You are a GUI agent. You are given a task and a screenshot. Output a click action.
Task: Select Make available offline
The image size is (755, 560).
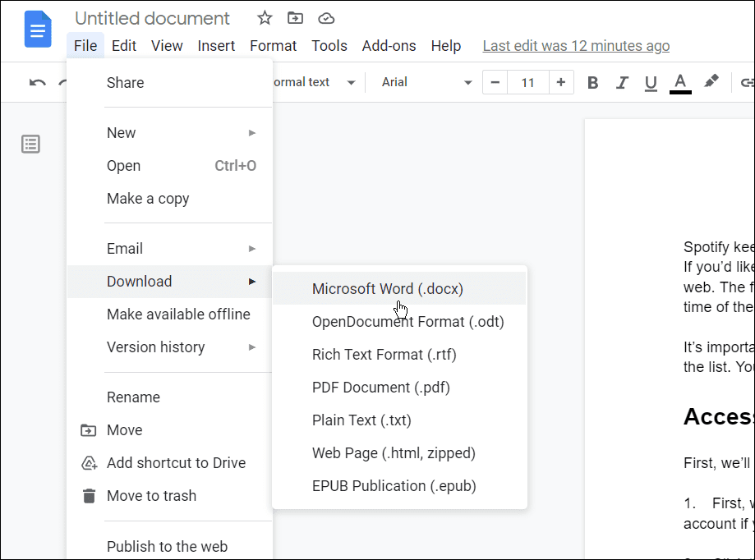point(170,314)
